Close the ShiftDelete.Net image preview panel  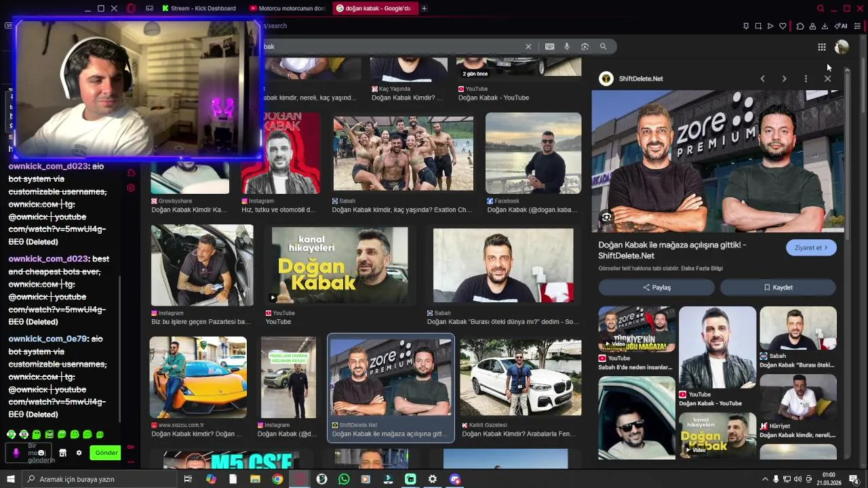pyautogui.click(x=827, y=79)
